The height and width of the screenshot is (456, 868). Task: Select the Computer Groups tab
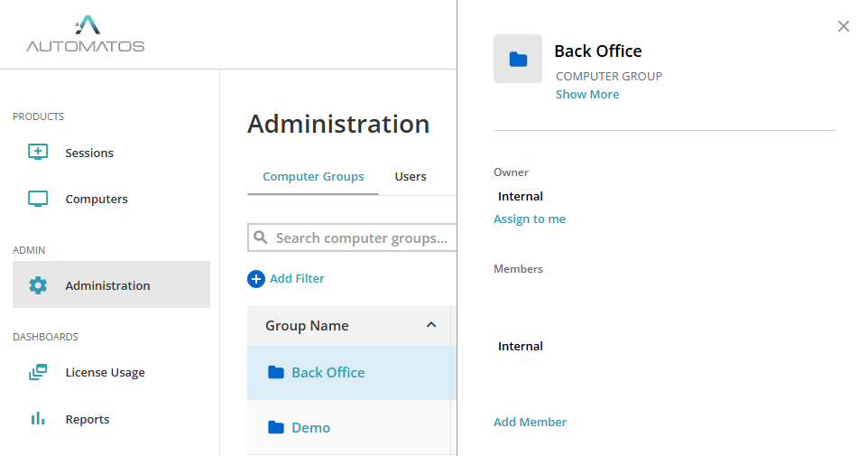coord(313,177)
